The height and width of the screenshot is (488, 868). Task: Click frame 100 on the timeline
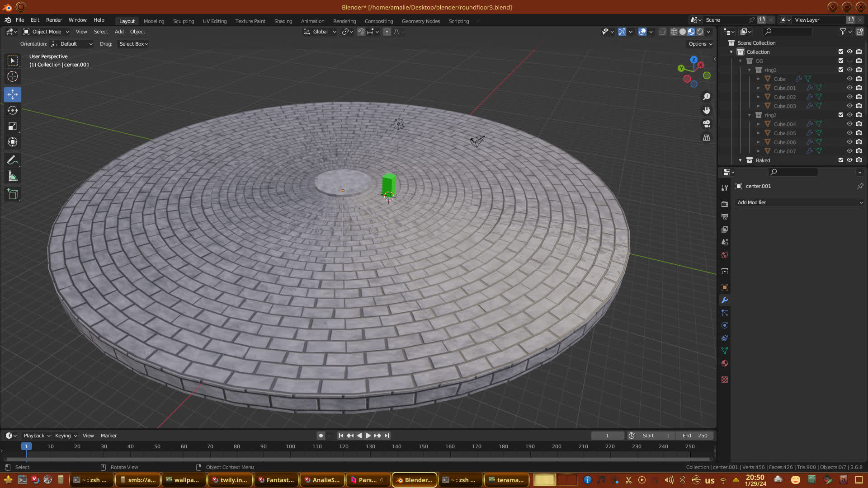coord(290,446)
